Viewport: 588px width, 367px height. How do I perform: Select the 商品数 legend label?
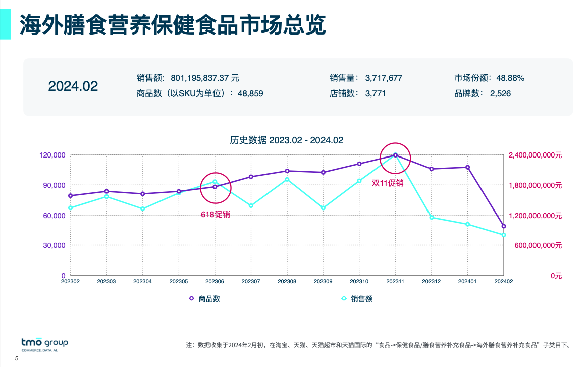point(209,299)
